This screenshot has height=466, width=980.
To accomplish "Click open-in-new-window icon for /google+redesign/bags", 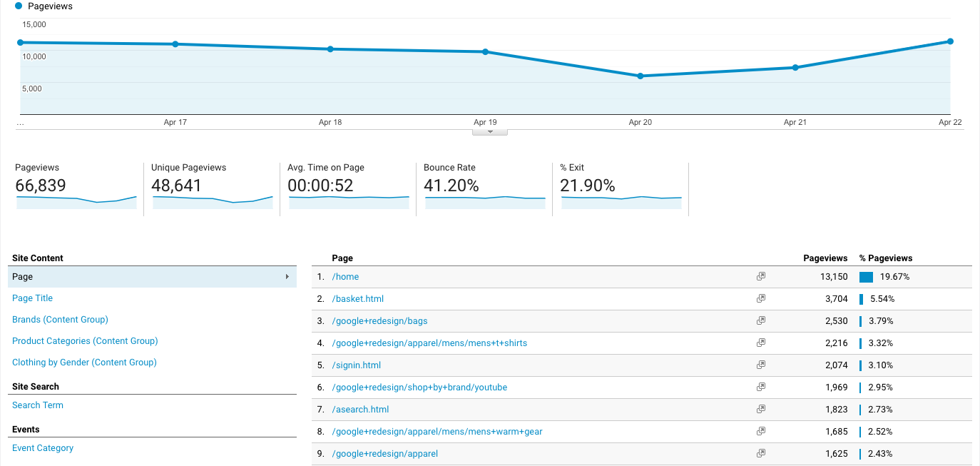I will (x=761, y=320).
